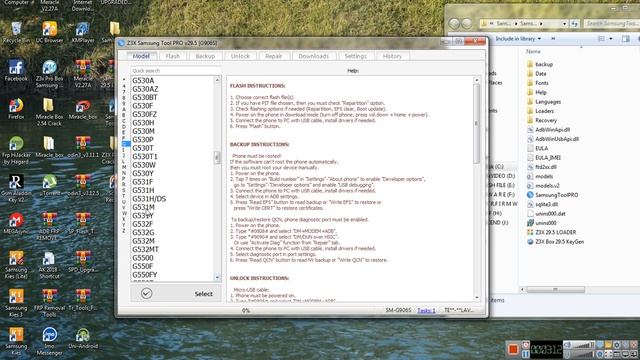The image size is (640, 360).
Task: Click the Explorer search box
Action: 611,24
